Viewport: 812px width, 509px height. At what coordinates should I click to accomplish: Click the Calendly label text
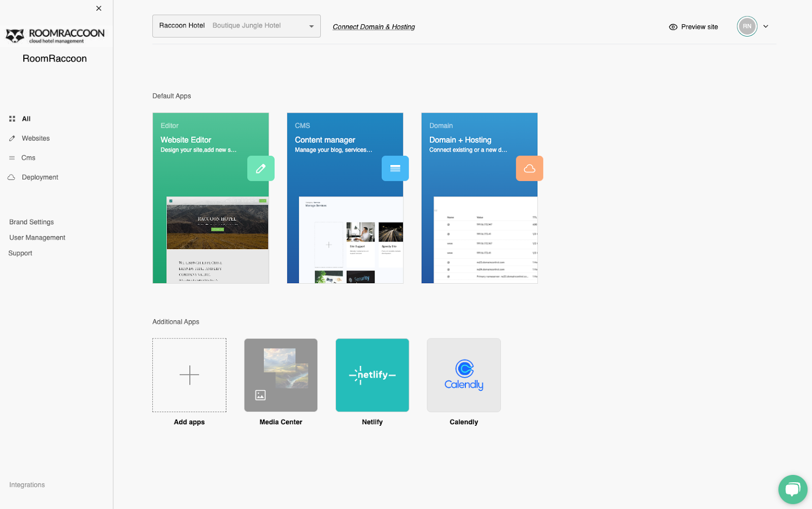464,422
